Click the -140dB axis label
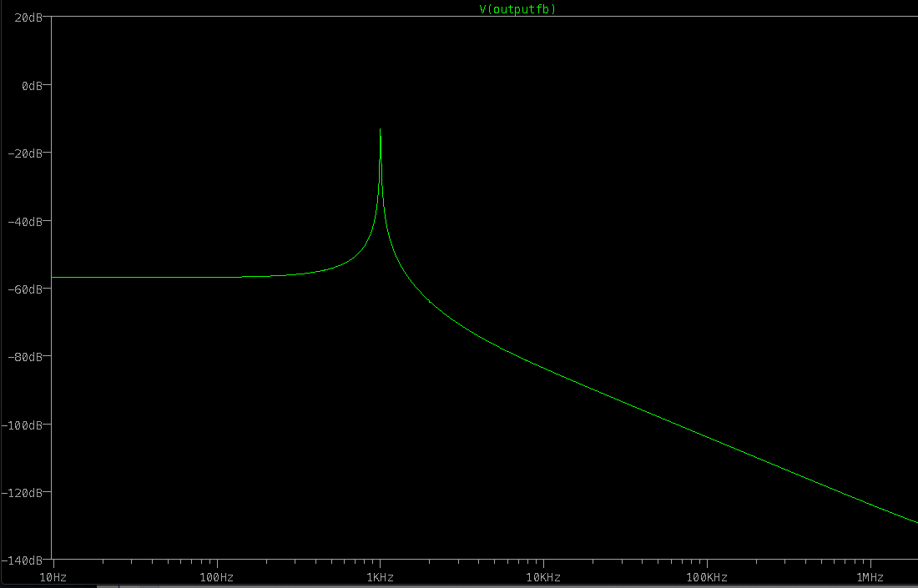 [22, 560]
